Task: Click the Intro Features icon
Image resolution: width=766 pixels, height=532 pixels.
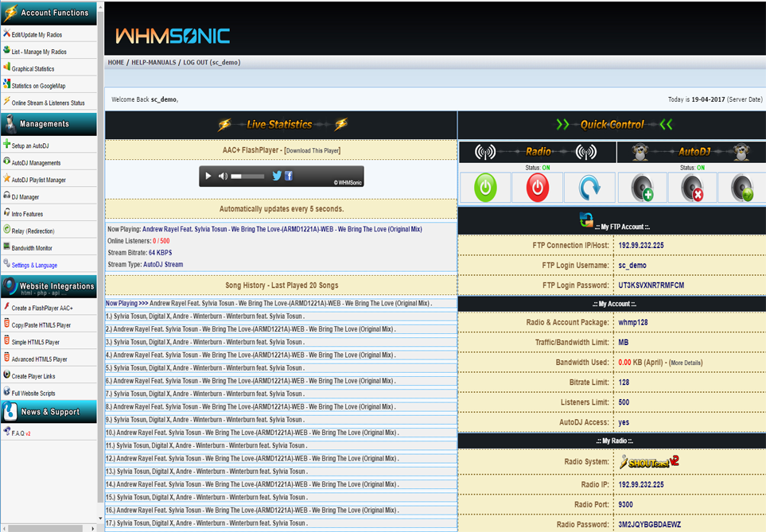Action: pos(7,212)
